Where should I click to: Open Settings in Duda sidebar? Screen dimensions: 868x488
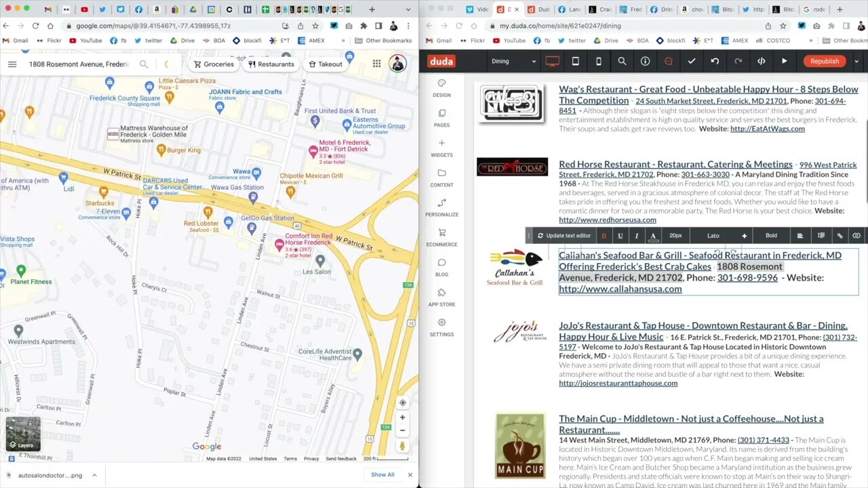pos(441,327)
